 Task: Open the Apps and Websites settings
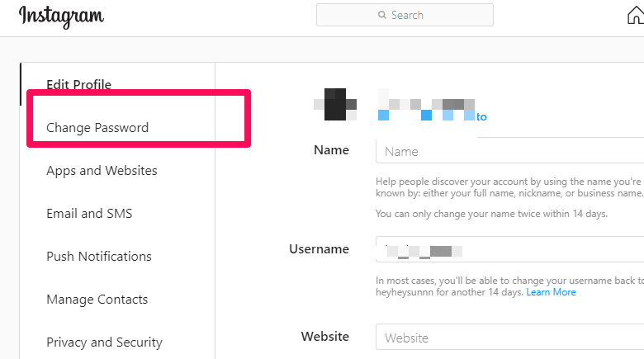pos(102,171)
